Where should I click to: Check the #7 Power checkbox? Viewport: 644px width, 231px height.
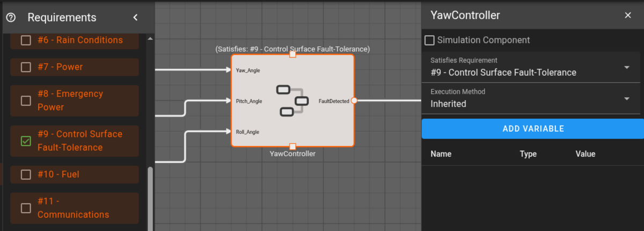click(x=26, y=67)
